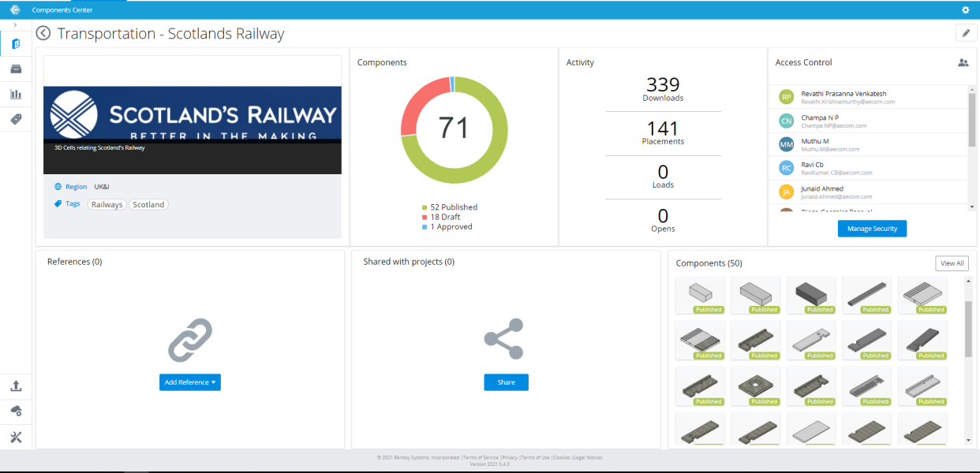Click the red Draft legend swatch
This screenshot has width=980, height=473.
425,217
